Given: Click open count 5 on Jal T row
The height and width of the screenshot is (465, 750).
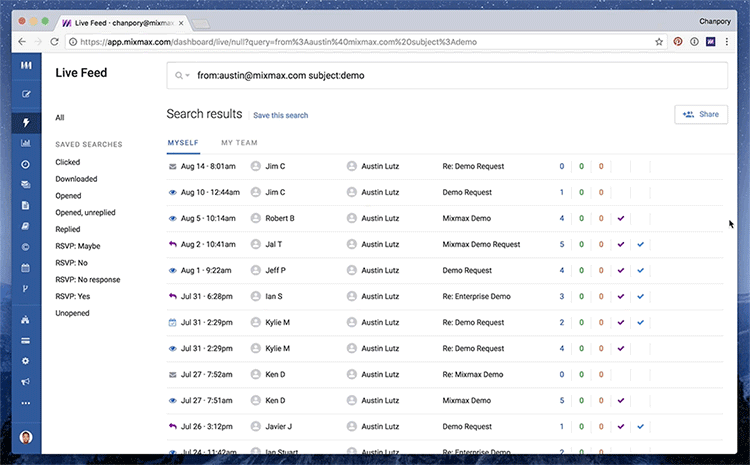Looking at the screenshot, I should pyautogui.click(x=562, y=244).
